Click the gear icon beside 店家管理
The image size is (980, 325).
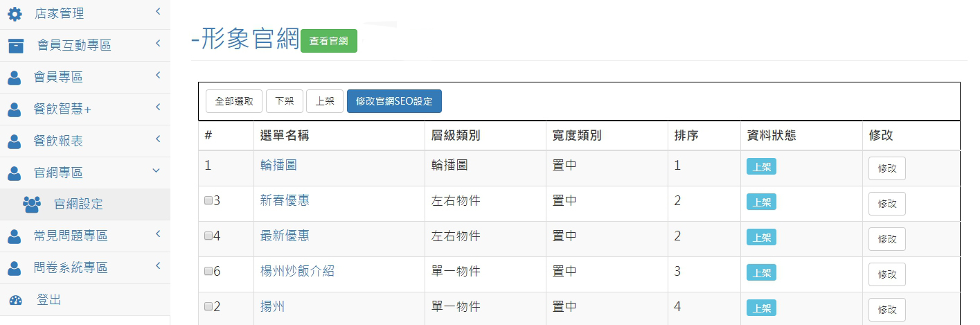pos(15,14)
